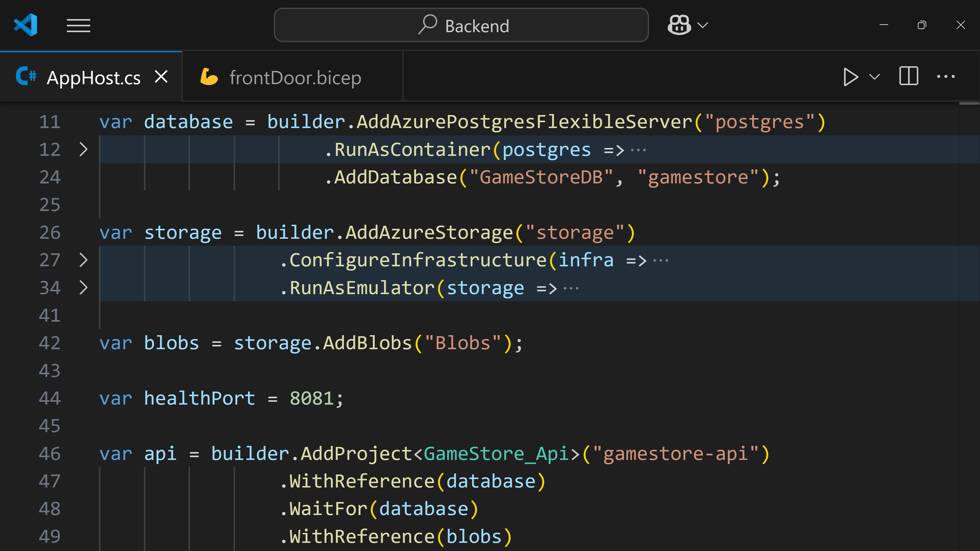Image resolution: width=980 pixels, height=551 pixels.
Task: Open the More Actions ellipsis menu
Action: click(x=946, y=77)
